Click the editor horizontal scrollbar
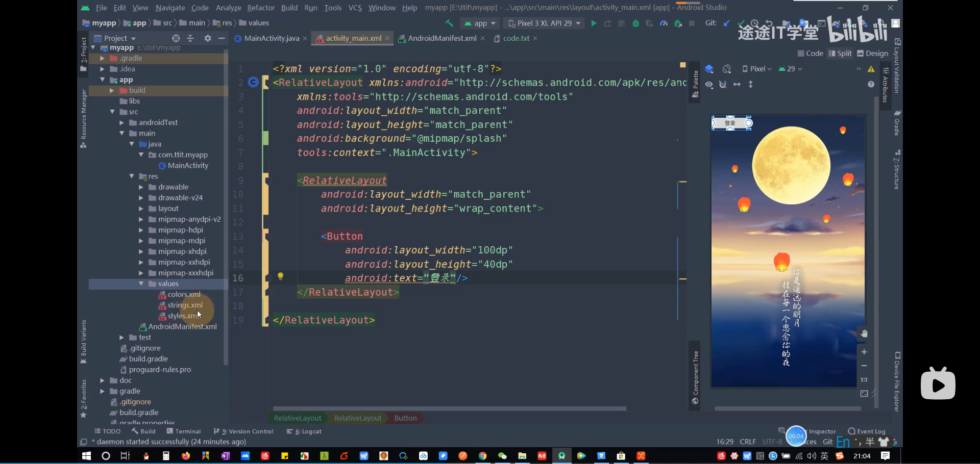Viewport: 980px width, 464px height. (449, 408)
